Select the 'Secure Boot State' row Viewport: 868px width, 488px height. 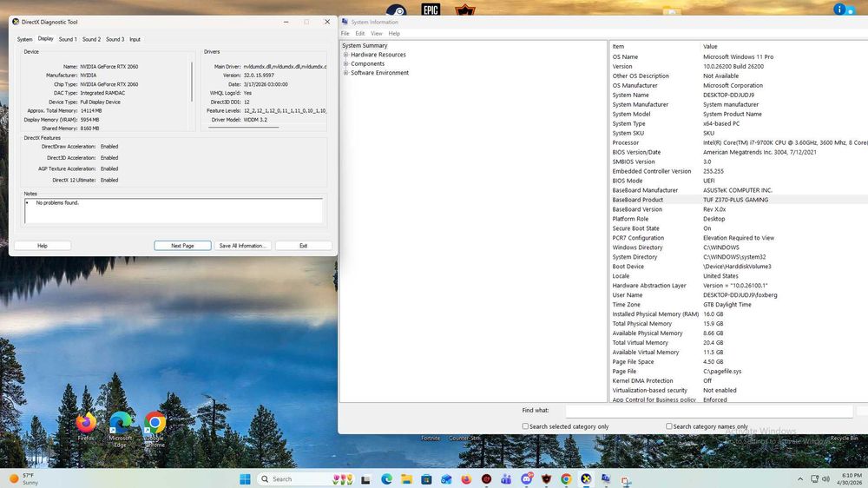coord(739,228)
